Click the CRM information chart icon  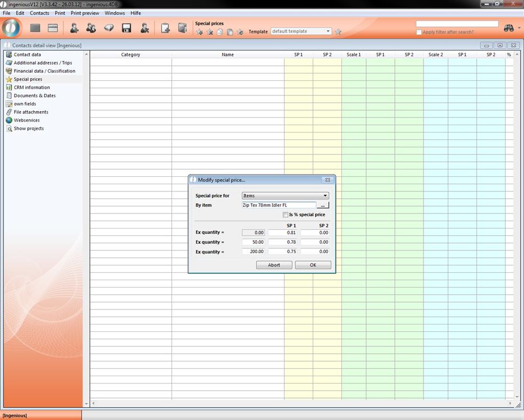click(x=9, y=88)
